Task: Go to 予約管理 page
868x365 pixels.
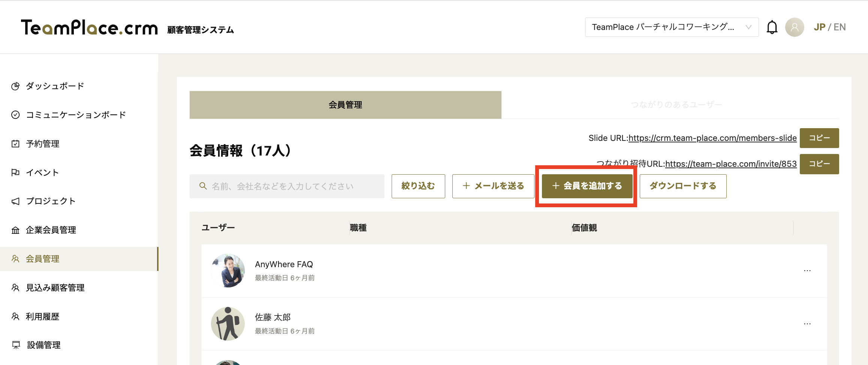Action: [42, 144]
